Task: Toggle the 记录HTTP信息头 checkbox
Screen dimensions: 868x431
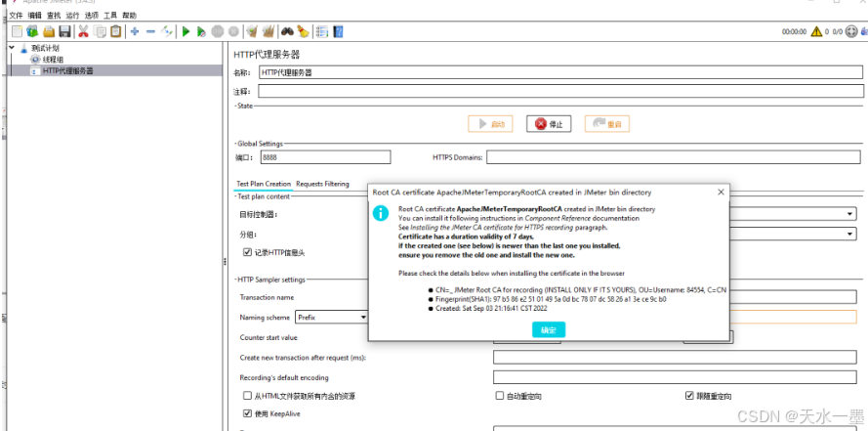Action: (247, 252)
